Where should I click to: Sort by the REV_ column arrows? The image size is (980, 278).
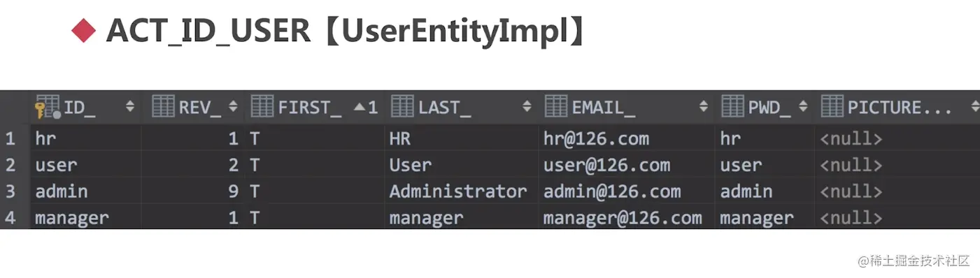(233, 107)
